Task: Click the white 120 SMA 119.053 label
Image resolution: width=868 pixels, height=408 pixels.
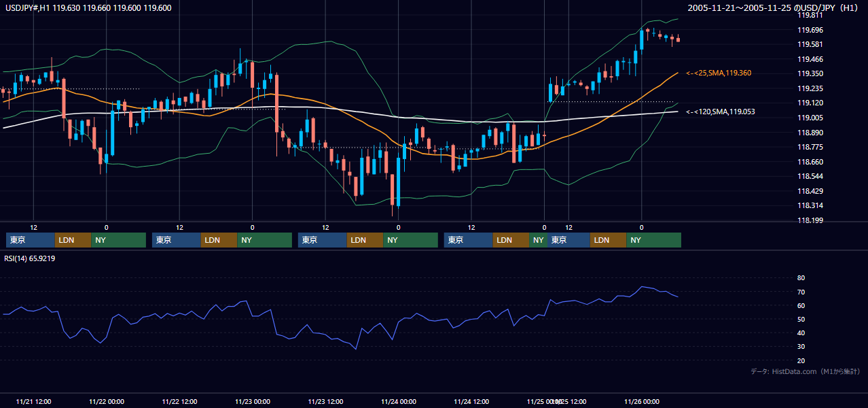Action: pos(721,112)
